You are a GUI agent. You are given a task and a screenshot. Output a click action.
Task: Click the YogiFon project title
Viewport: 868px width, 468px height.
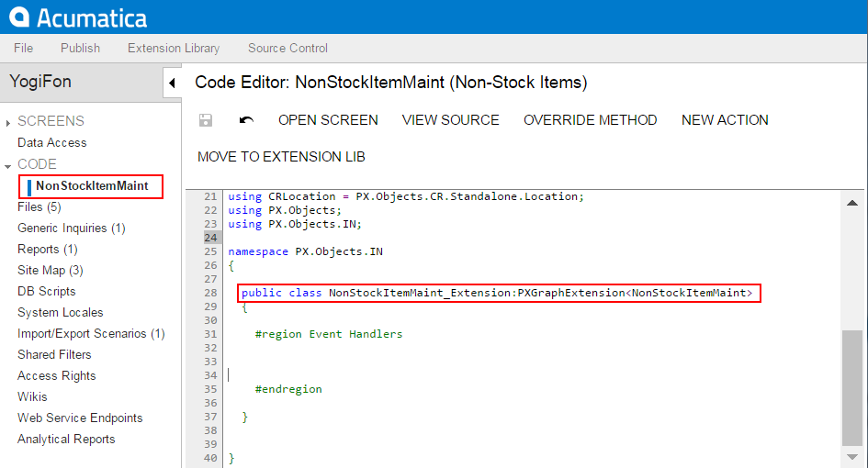[x=40, y=82]
